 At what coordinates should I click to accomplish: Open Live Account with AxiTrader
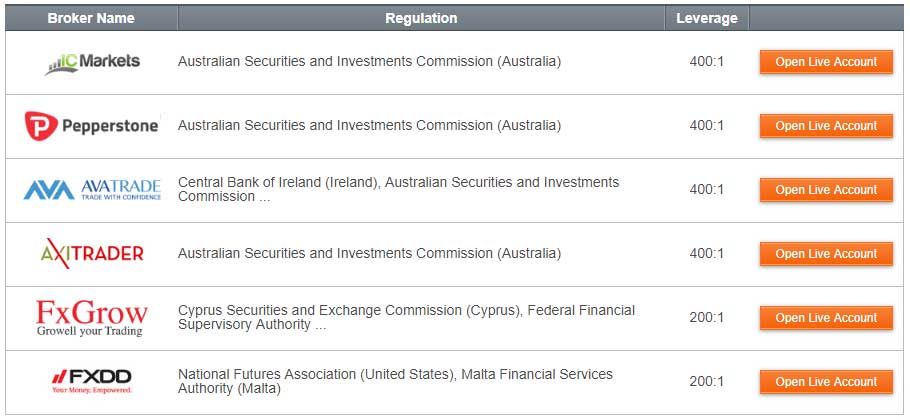point(826,254)
